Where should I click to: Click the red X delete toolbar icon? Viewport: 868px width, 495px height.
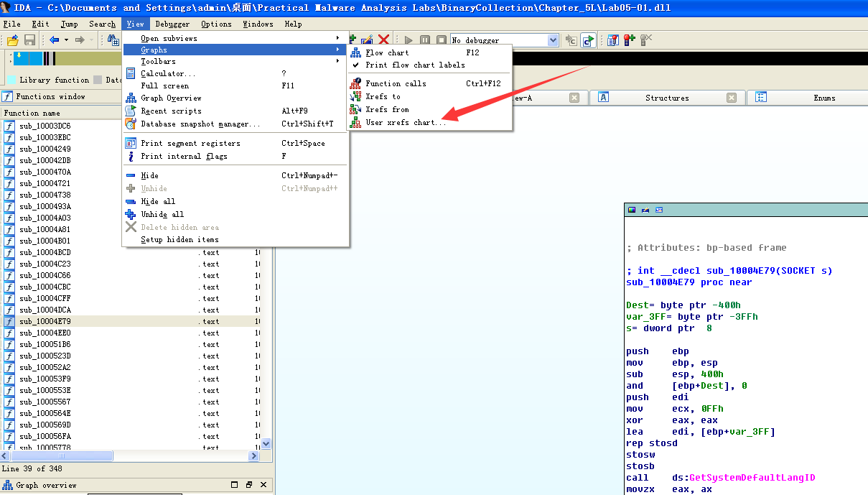click(384, 40)
